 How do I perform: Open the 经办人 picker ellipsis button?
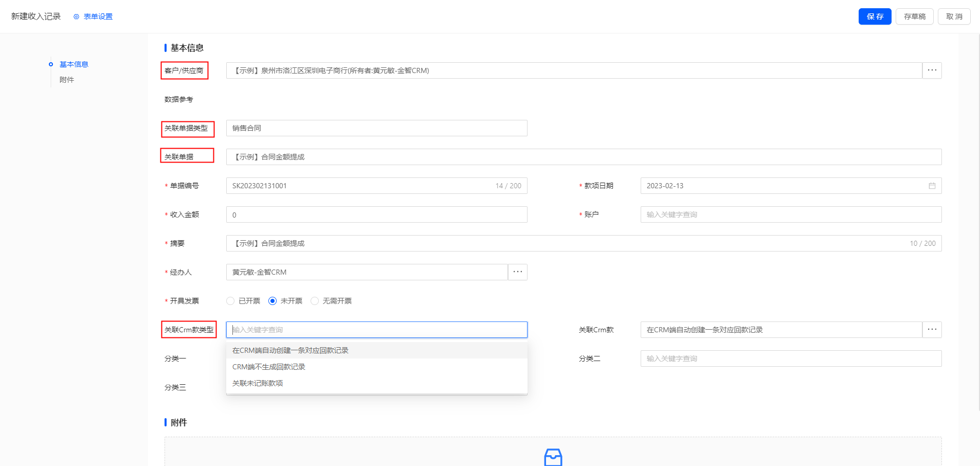coord(517,272)
